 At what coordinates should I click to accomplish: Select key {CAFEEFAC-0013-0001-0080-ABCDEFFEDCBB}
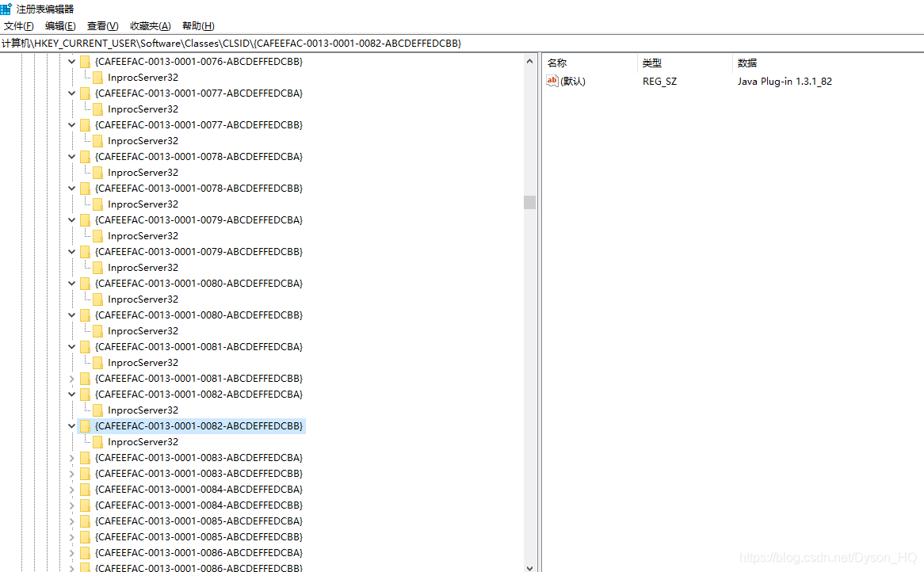tap(199, 315)
